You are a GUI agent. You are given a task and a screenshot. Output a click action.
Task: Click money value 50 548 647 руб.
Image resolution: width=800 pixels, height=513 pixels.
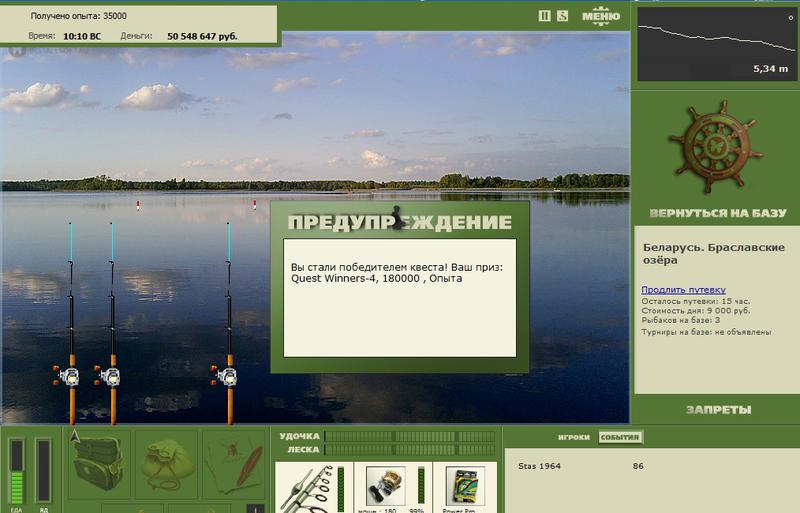coord(203,36)
